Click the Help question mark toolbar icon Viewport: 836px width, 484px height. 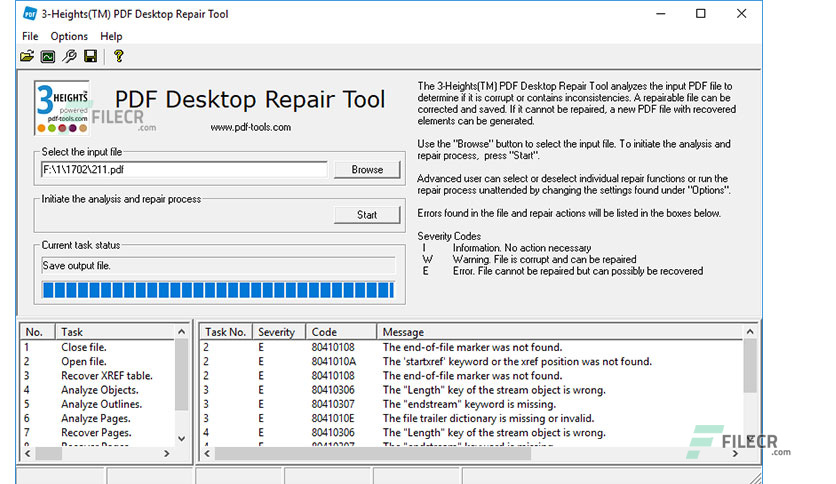tap(118, 57)
